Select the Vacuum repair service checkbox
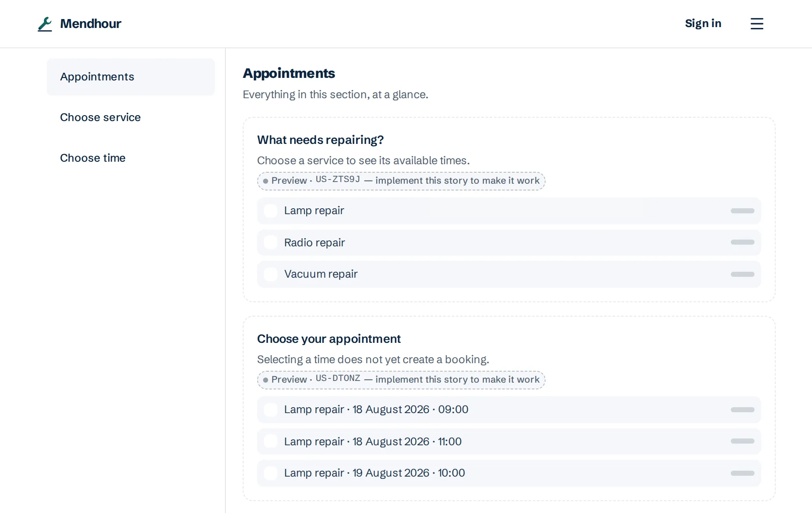Screen dimensions: 812x513 tap(271, 274)
